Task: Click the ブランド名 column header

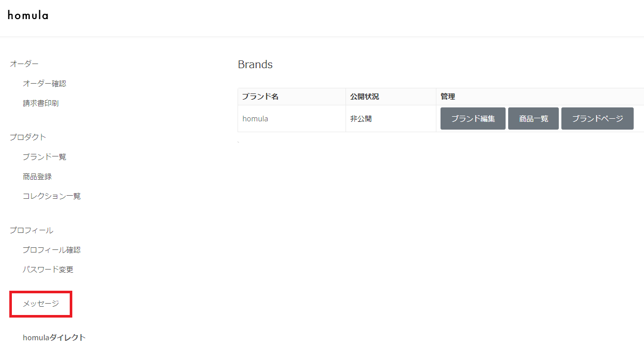Action: [260, 97]
